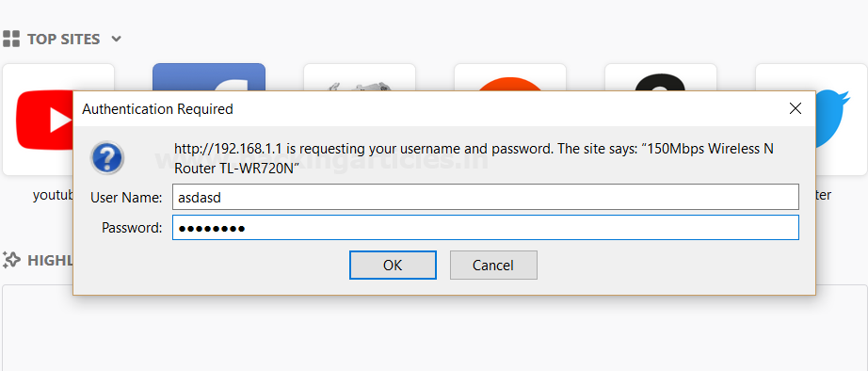Open the orange Reddit top site tile

coord(510,77)
